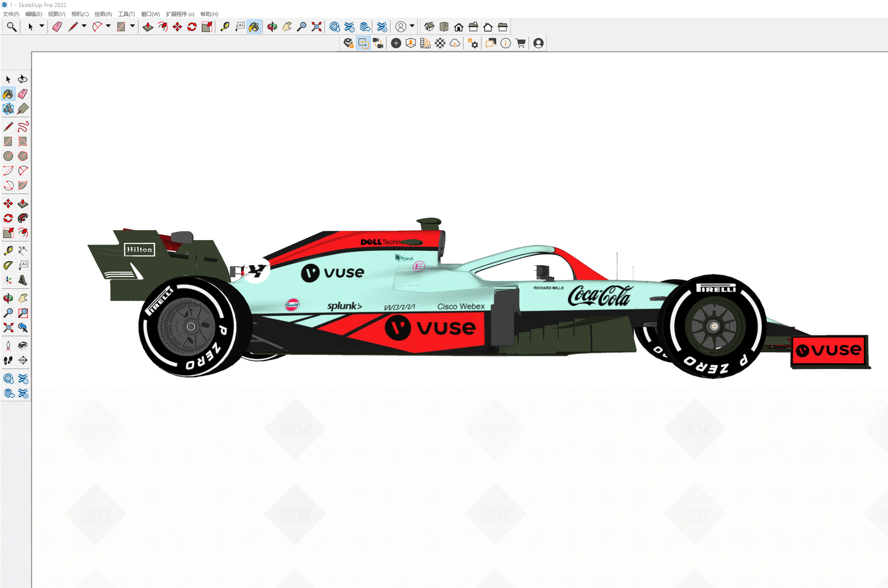888x588 pixels.
Task: Select the Axes tool in left panel
Action: click(x=8, y=280)
